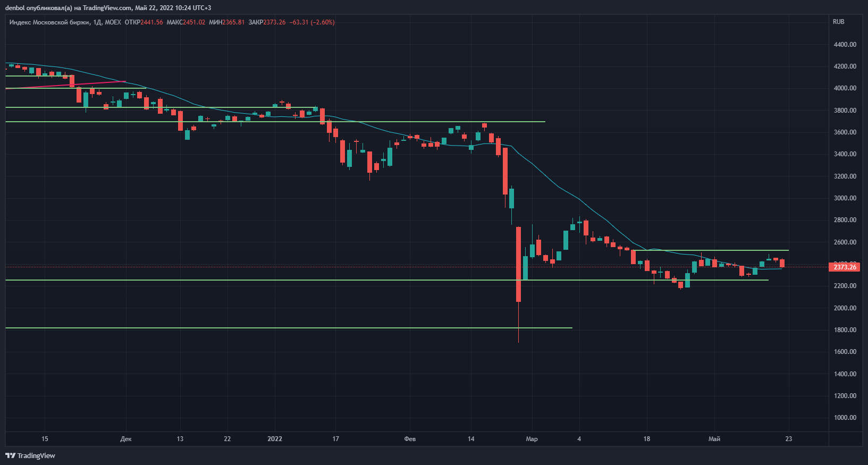Click the Дек month label on time axis
The image size is (868, 465).
(126, 439)
